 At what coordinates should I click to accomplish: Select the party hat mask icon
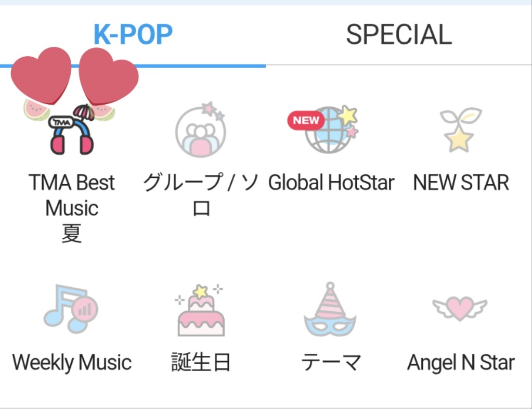click(x=330, y=309)
